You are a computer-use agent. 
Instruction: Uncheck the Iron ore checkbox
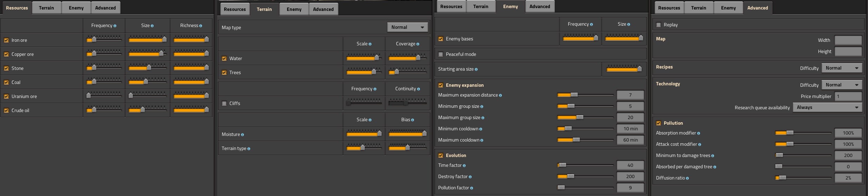pyautogui.click(x=6, y=40)
